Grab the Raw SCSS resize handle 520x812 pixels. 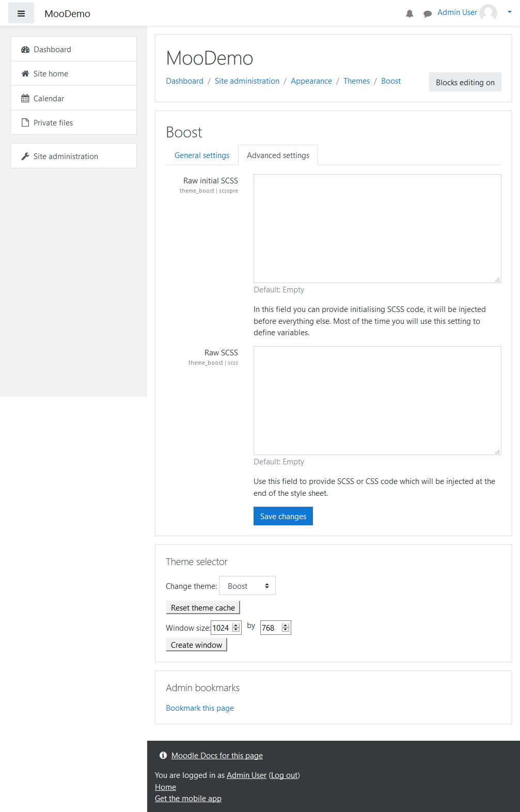[498, 451]
